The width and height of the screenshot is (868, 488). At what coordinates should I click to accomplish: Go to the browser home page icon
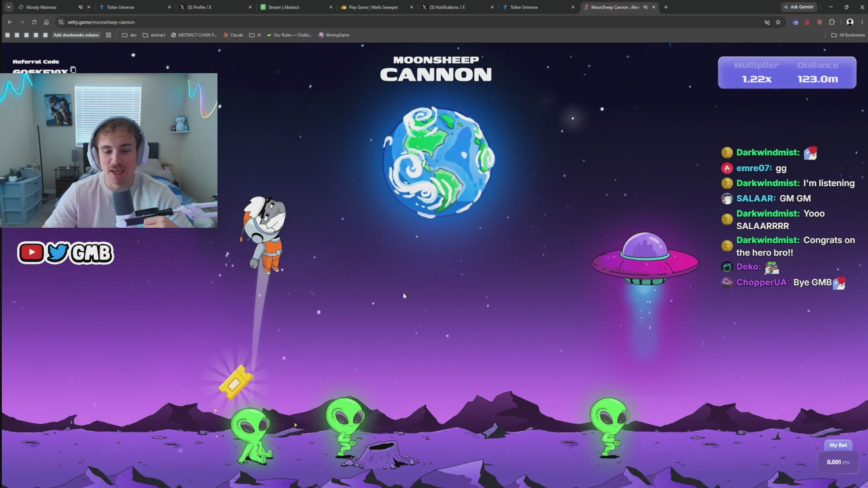46,22
